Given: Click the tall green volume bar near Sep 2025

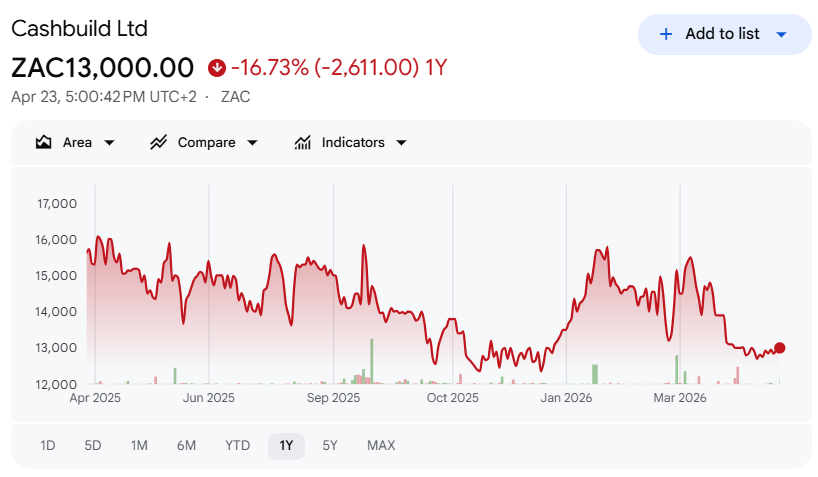Looking at the screenshot, I should tap(371, 360).
